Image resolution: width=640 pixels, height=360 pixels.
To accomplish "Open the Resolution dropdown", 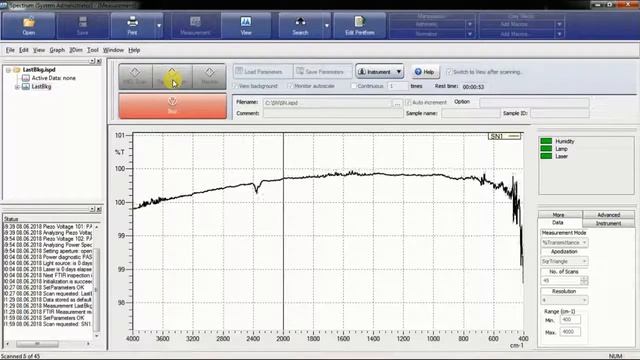I will tap(564, 300).
